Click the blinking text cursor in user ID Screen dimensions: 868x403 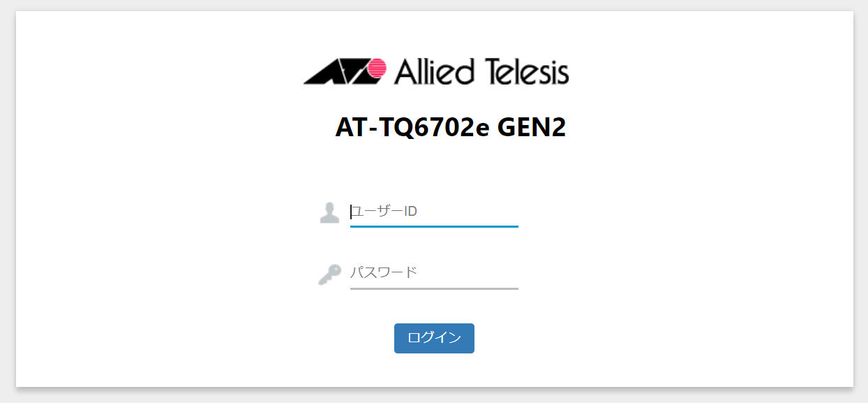click(351, 212)
